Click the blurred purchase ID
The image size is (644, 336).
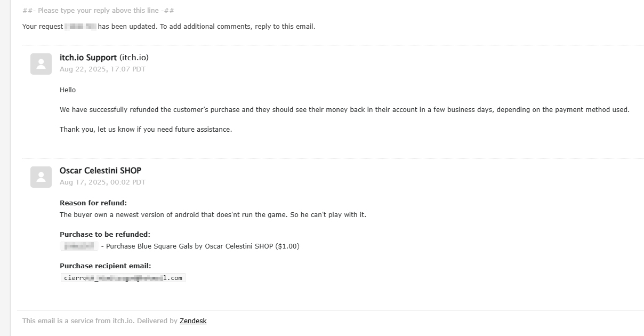point(79,246)
